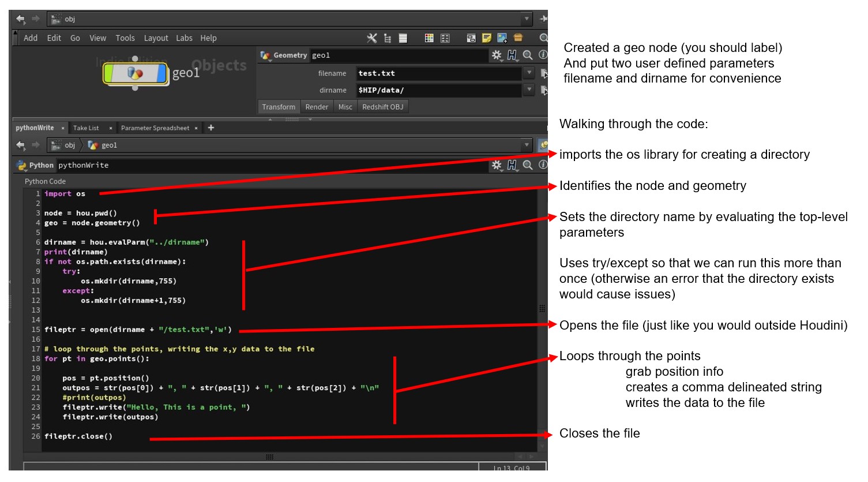Click the Houdini help icon for geo1
Viewport: 868px width, 482px height.
pyautogui.click(x=512, y=55)
